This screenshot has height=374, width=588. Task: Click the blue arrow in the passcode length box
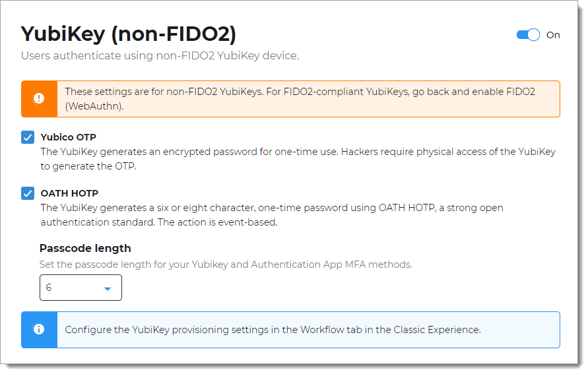108,289
